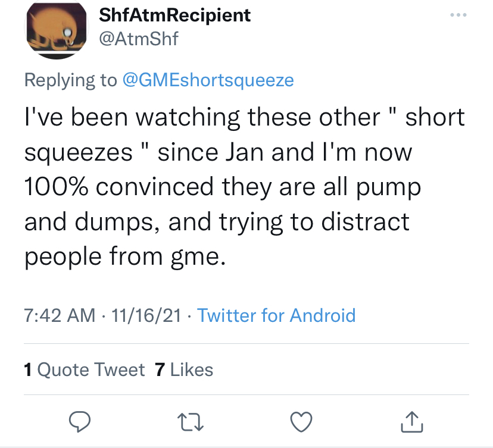Click the "Replying to" label
493x448 pixels.
coord(70,80)
